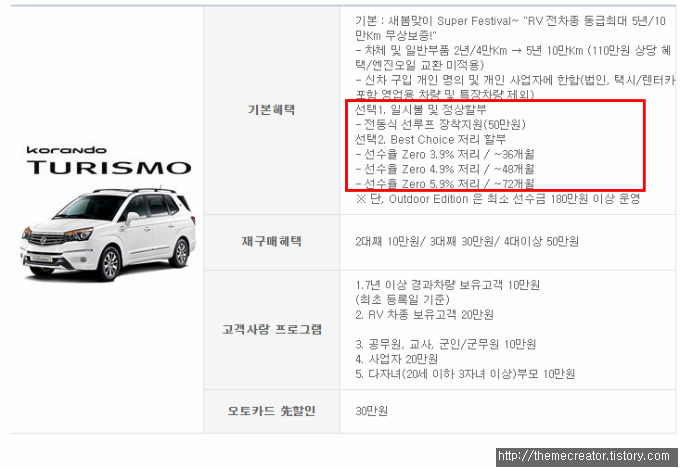Click the Korando TURISMO logo text

click(x=109, y=160)
